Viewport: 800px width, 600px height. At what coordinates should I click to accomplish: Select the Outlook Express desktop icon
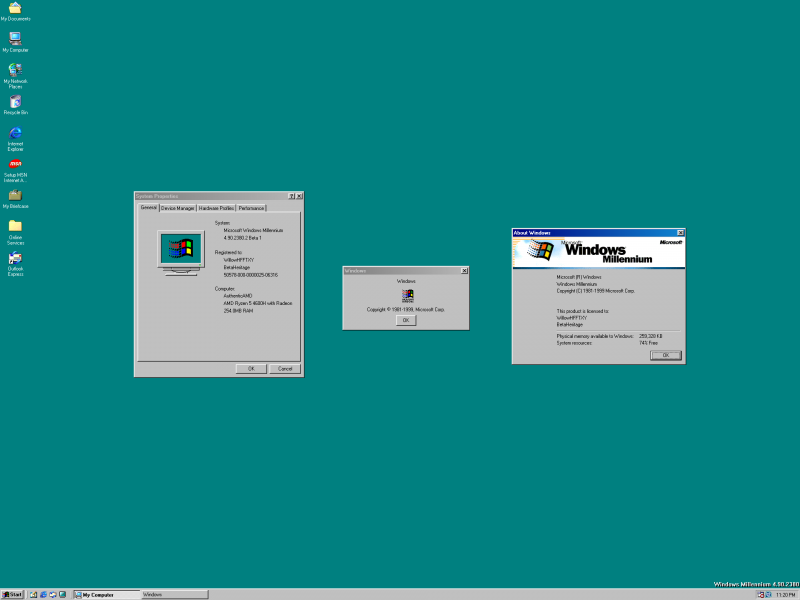15,264
